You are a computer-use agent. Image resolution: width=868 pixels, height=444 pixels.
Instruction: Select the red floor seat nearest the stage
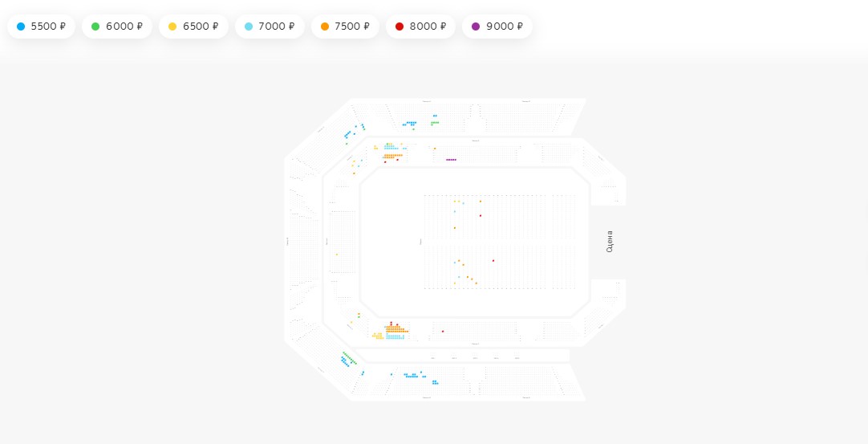[493, 261]
